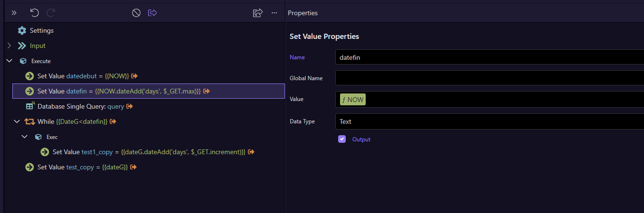Click the share icon in toolbar
The image size is (644, 213).
[258, 13]
